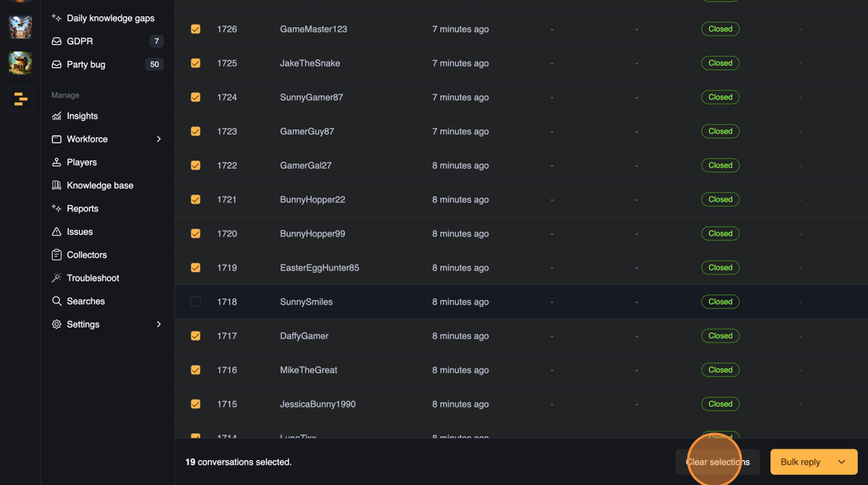
Task: Click Closed status for conversation 1726
Action: 720,29
